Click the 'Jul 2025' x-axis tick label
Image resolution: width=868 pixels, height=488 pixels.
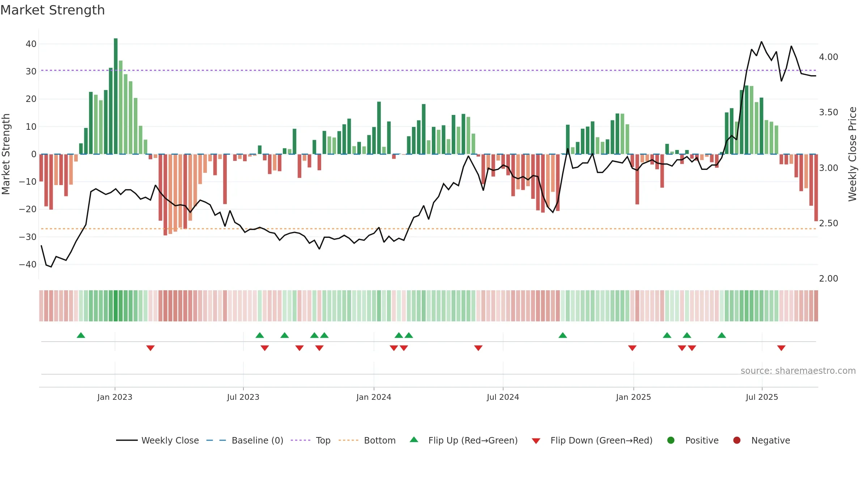pyautogui.click(x=762, y=397)
